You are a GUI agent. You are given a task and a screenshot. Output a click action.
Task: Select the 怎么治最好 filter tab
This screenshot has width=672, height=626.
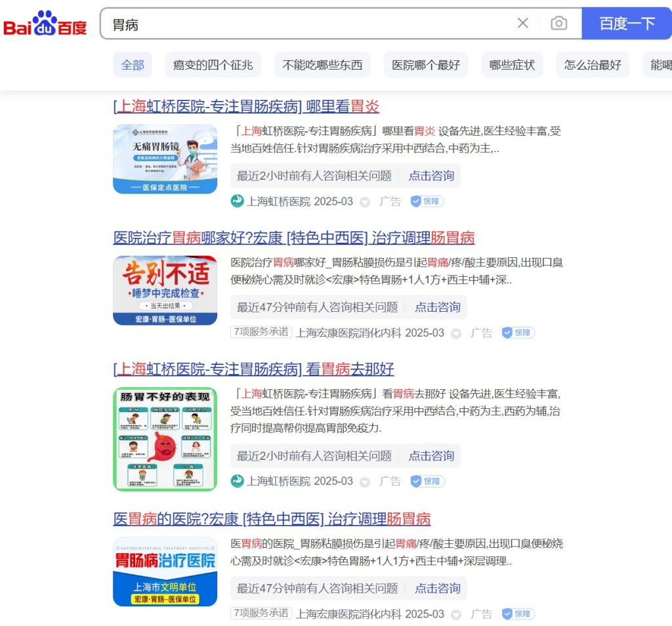pos(593,65)
